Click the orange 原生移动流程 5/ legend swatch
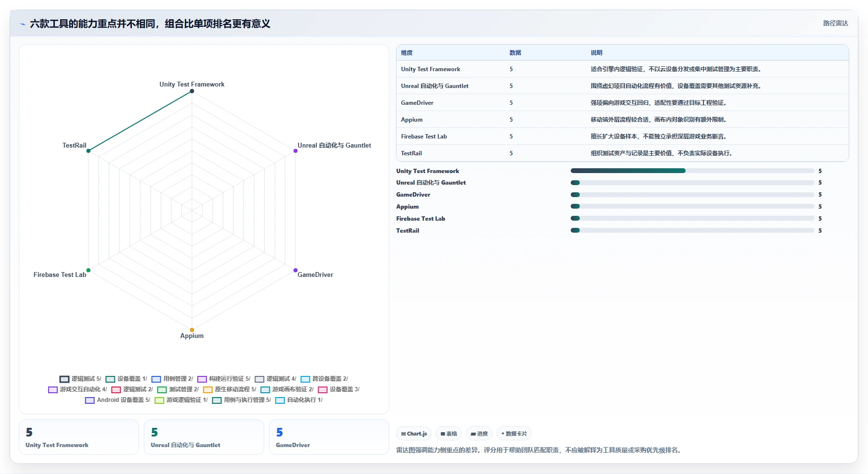Image resolution: width=868 pixels, height=474 pixels. pos(208,390)
